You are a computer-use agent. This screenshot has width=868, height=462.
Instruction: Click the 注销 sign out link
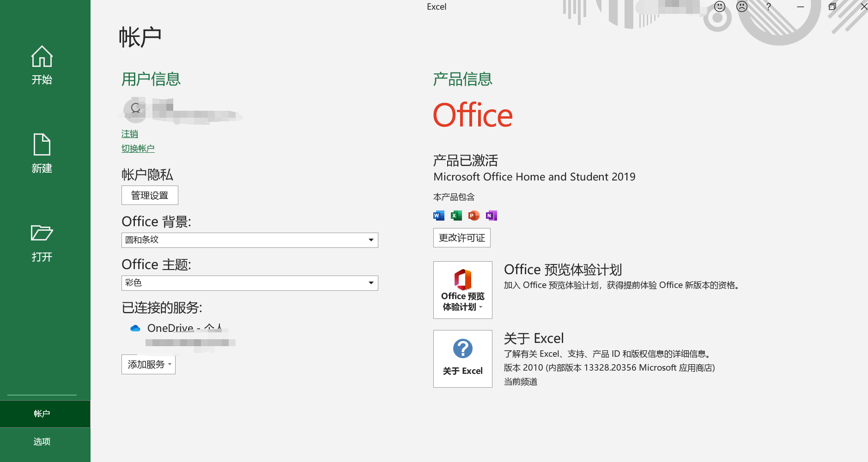130,134
